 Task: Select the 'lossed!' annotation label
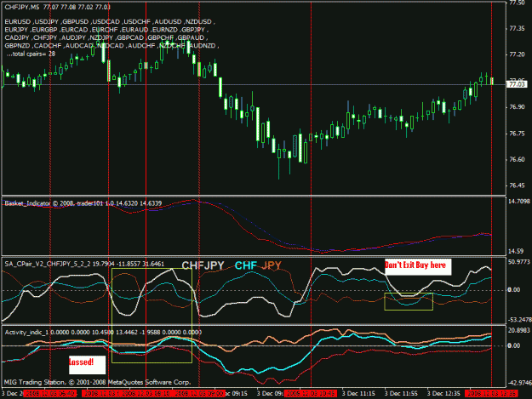(x=87, y=365)
